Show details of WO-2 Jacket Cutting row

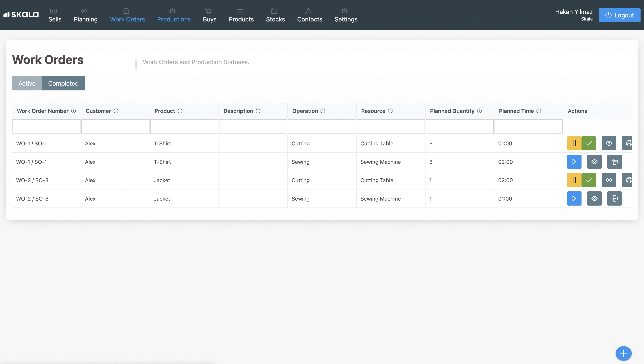609,180
